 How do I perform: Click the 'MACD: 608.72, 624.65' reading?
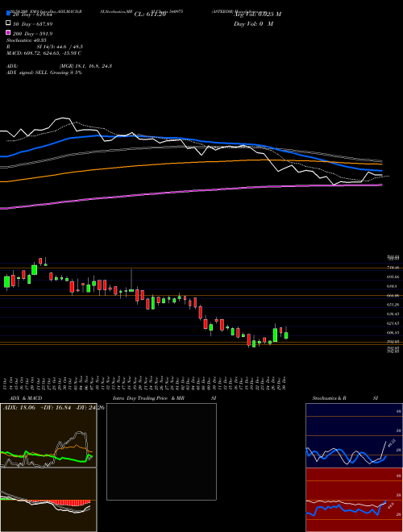32,53
